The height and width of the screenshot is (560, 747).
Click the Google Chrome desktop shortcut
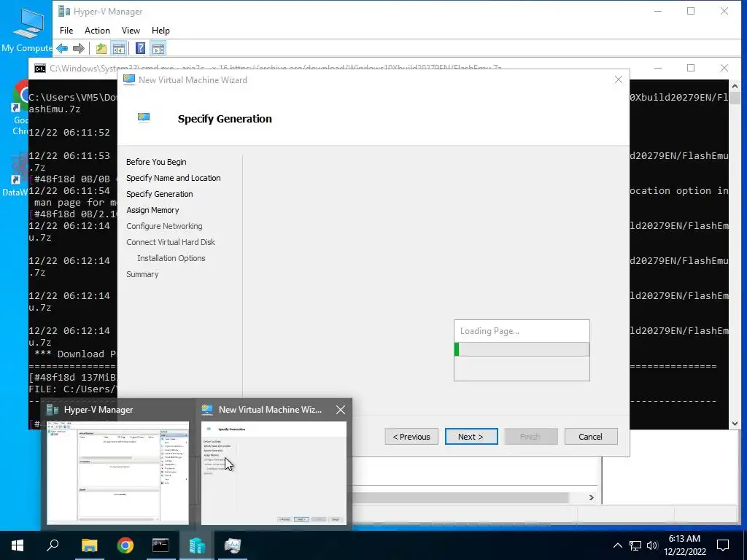pos(20,109)
